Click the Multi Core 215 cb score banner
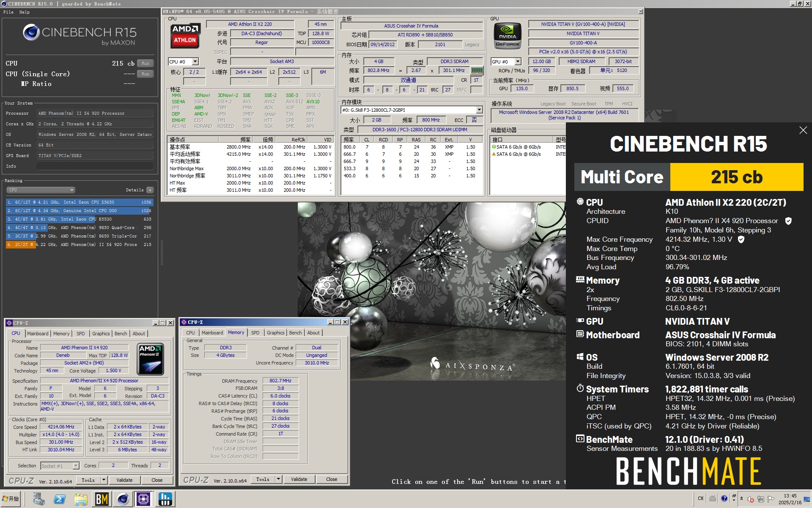 tap(689, 177)
